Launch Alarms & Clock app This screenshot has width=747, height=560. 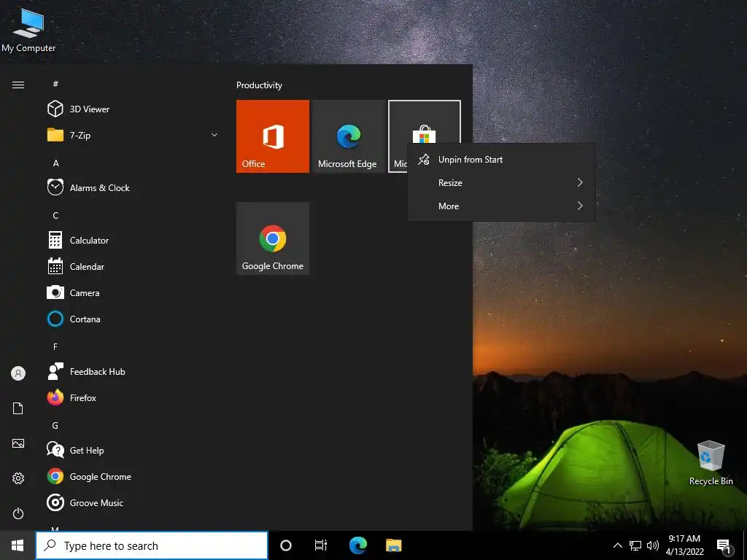pos(131,187)
